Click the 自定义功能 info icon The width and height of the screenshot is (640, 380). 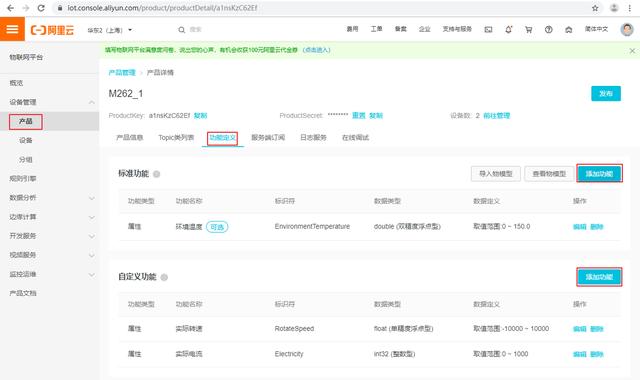click(x=164, y=278)
